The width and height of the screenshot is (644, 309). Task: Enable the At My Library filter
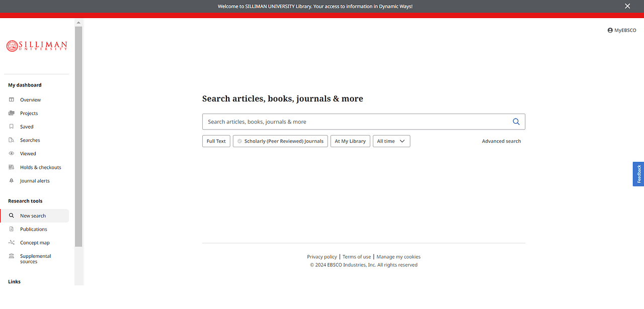(350, 141)
